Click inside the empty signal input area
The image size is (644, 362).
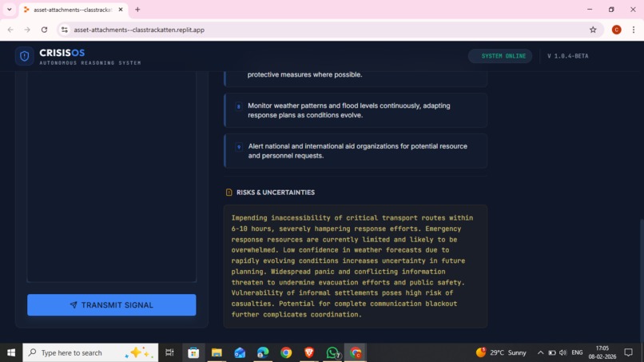(112, 177)
